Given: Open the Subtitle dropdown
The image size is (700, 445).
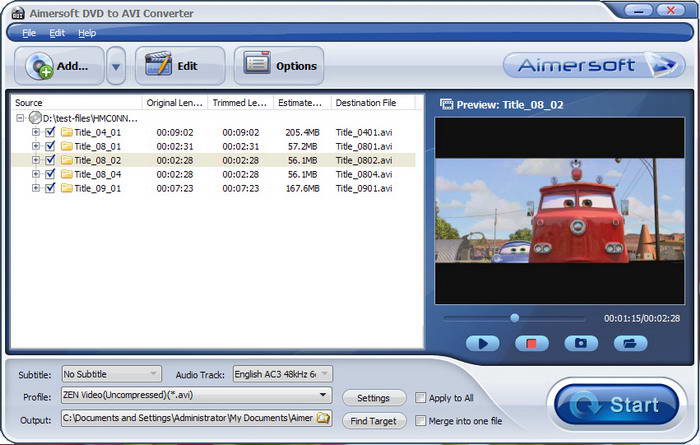Looking at the screenshot, I should tap(112, 374).
